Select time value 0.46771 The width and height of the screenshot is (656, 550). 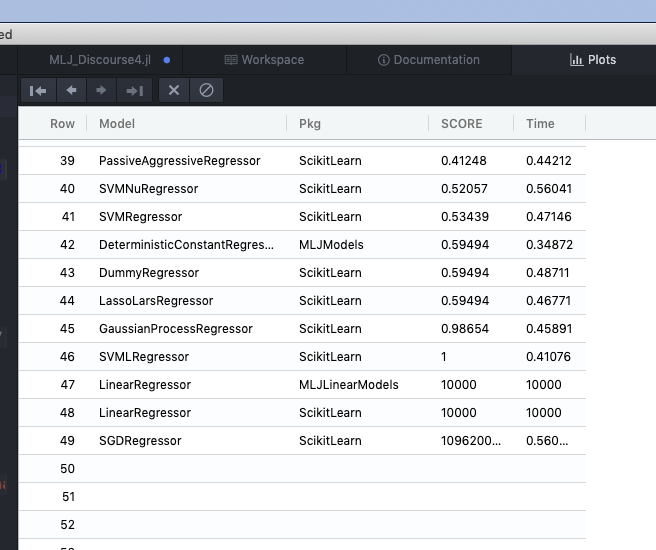tap(548, 301)
